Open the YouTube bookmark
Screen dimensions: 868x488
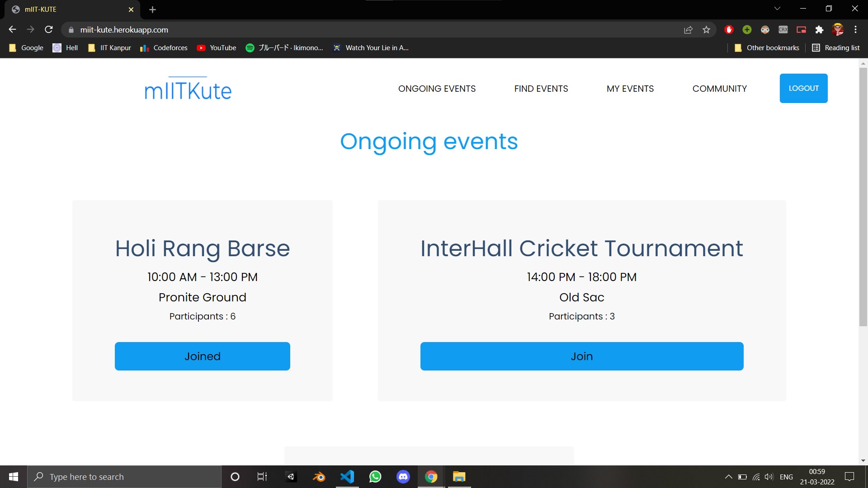[217, 48]
